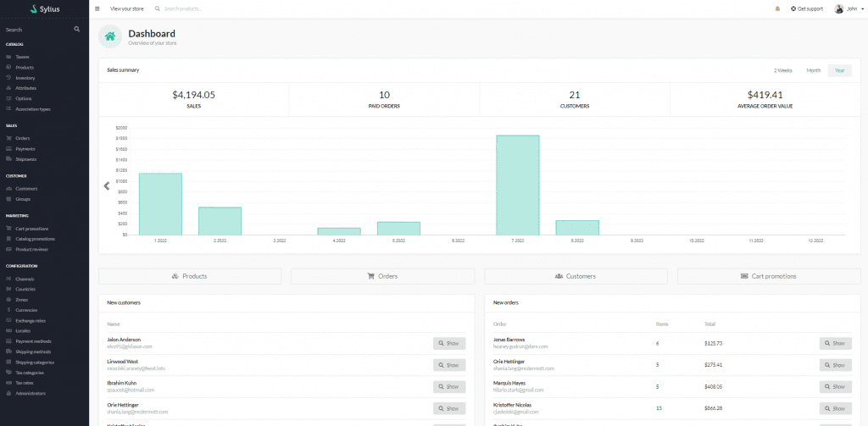Open Zones in the sidebar
The width and height of the screenshot is (868, 426).
click(23, 299)
